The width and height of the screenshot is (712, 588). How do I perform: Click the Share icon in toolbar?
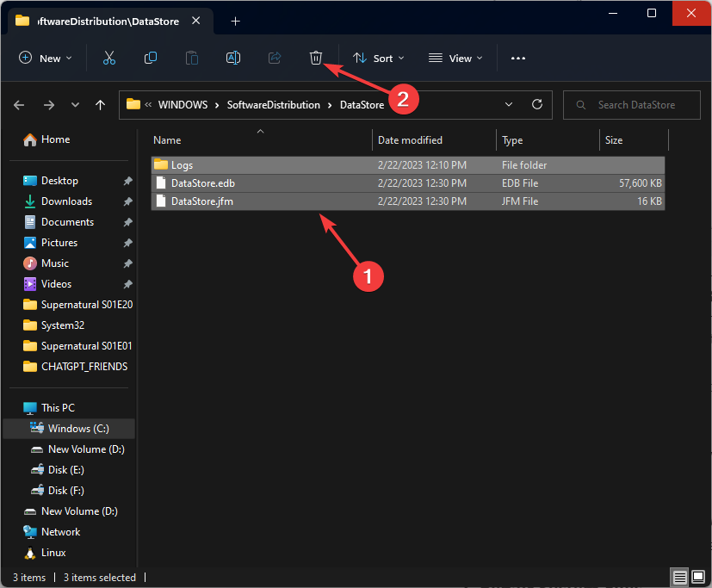275,58
